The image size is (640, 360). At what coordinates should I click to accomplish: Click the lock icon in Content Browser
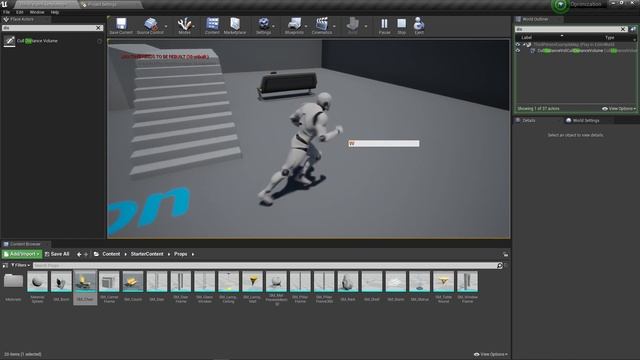click(505, 254)
